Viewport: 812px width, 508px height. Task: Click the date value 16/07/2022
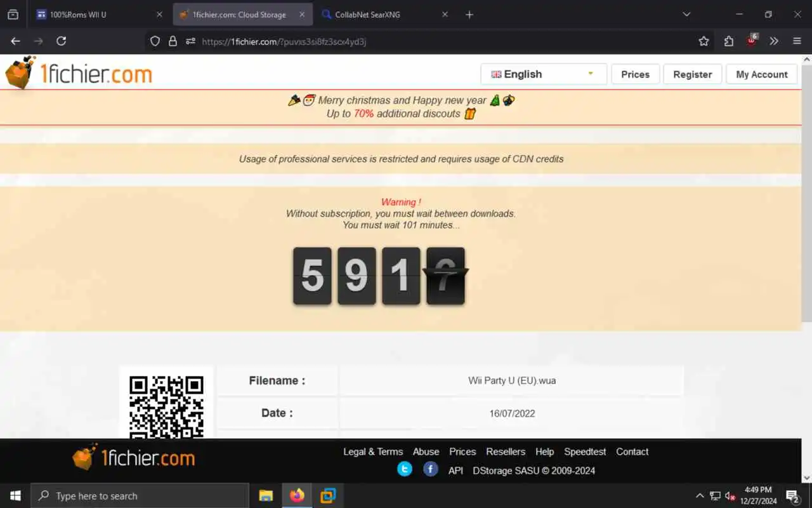512,413
